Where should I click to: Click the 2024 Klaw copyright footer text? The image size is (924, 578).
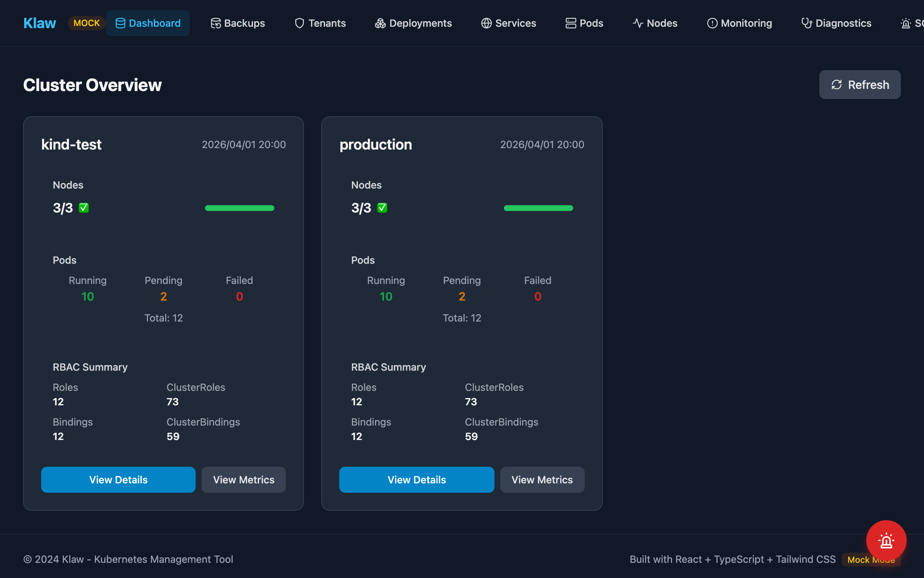click(x=128, y=559)
